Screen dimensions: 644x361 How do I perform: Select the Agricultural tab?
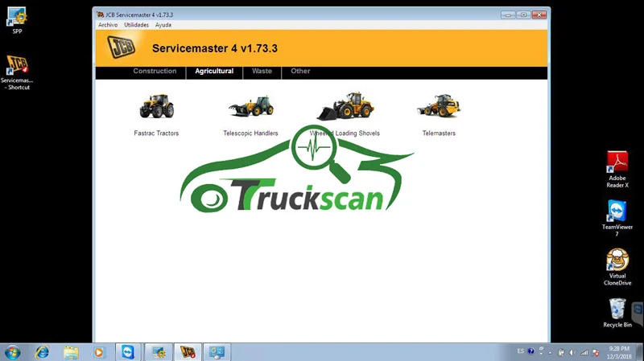coord(214,72)
